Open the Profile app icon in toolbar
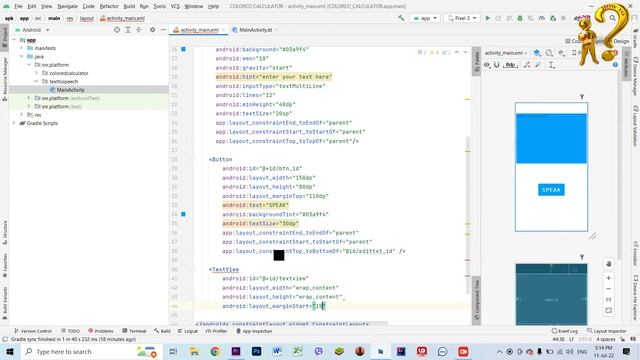640x360 pixels. click(x=542, y=18)
